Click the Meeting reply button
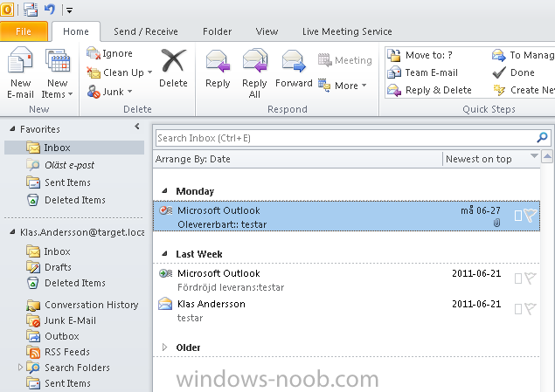555x392 pixels. pos(344,60)
